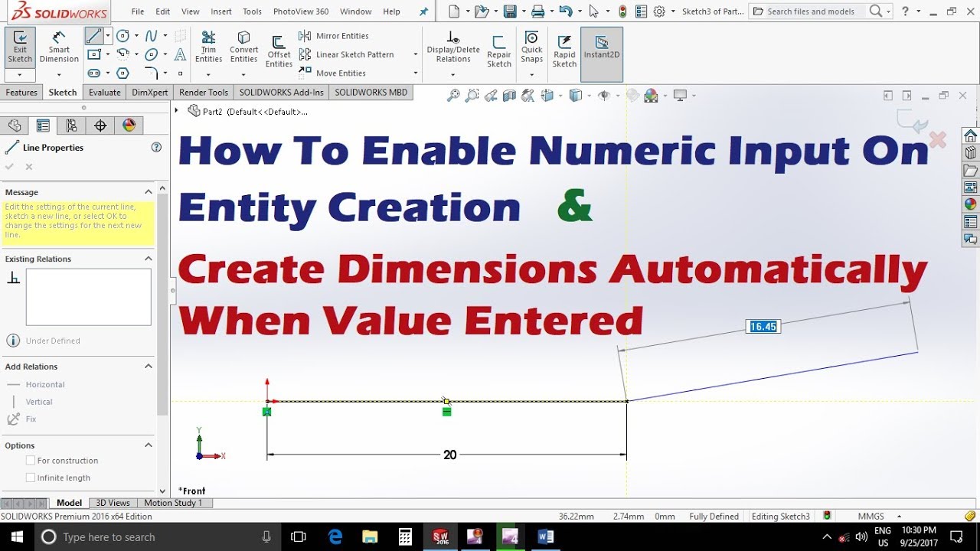Click the Quick Snaps tool
This screenshot has height=551, width=980.
point(531,47)
